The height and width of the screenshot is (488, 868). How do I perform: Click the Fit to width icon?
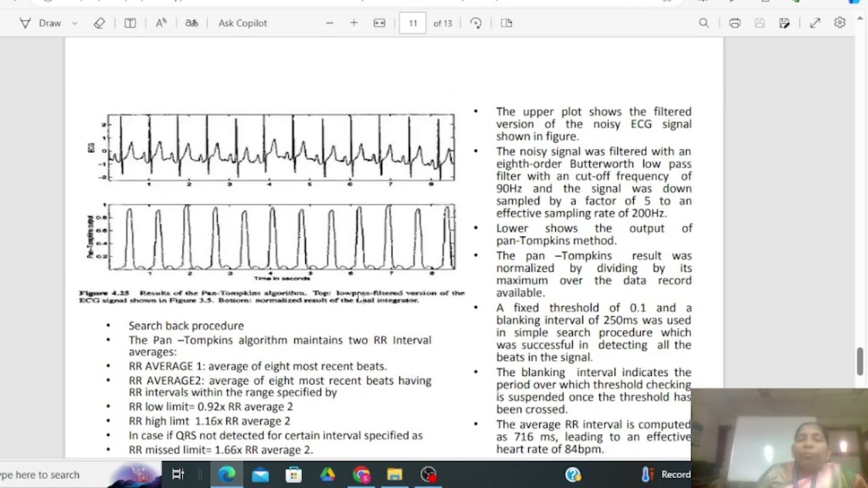click(379, 23)
